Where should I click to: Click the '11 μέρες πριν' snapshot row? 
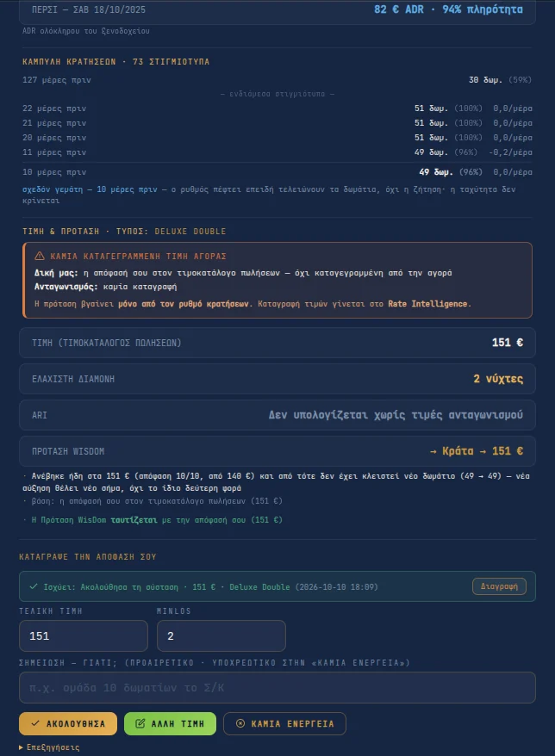point(277,152)
